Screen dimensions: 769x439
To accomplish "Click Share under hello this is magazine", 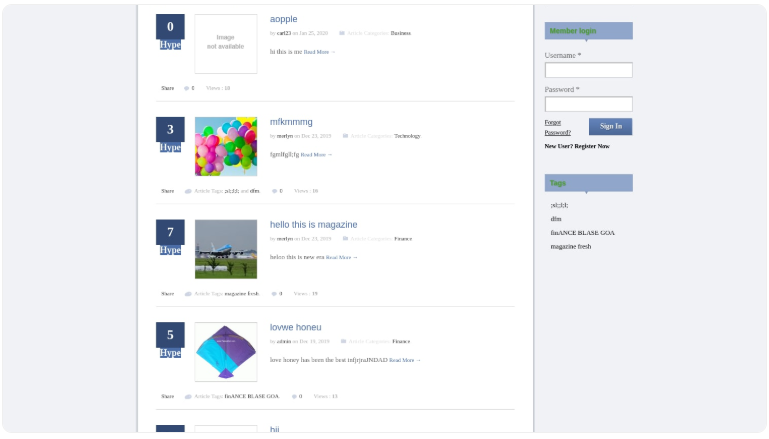I will 168,294.
